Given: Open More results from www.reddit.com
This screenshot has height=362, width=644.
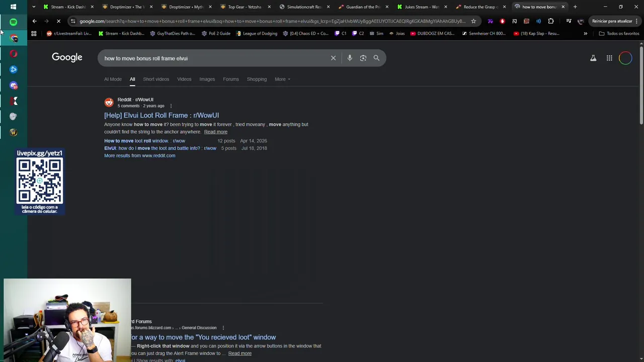Looking at the screenshot, I should click(x=139, y=155).
